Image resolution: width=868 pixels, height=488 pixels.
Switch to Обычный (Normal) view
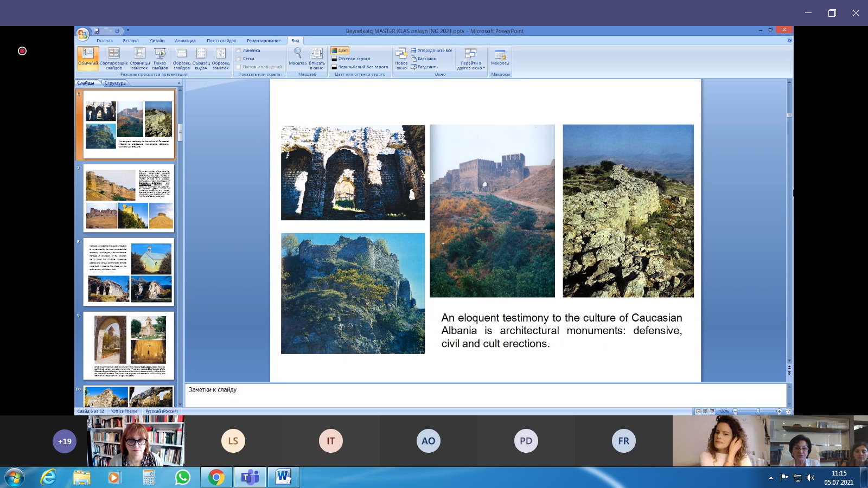click(x=87, y=59)
